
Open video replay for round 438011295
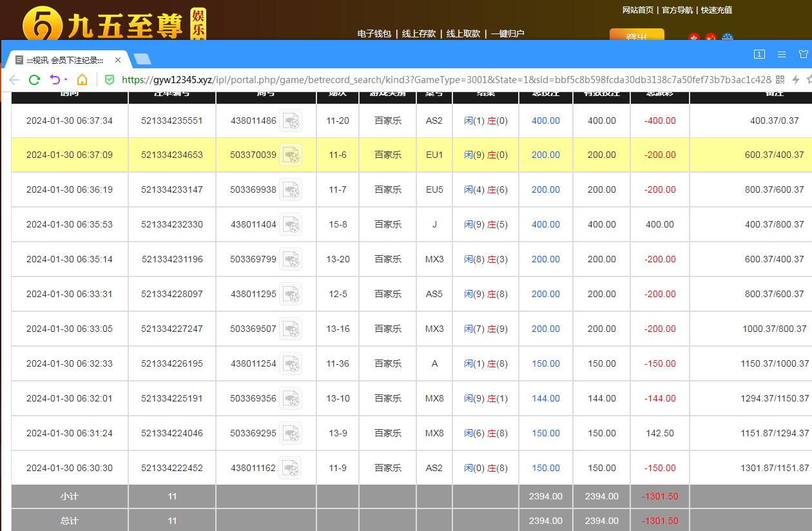point(291,294)
